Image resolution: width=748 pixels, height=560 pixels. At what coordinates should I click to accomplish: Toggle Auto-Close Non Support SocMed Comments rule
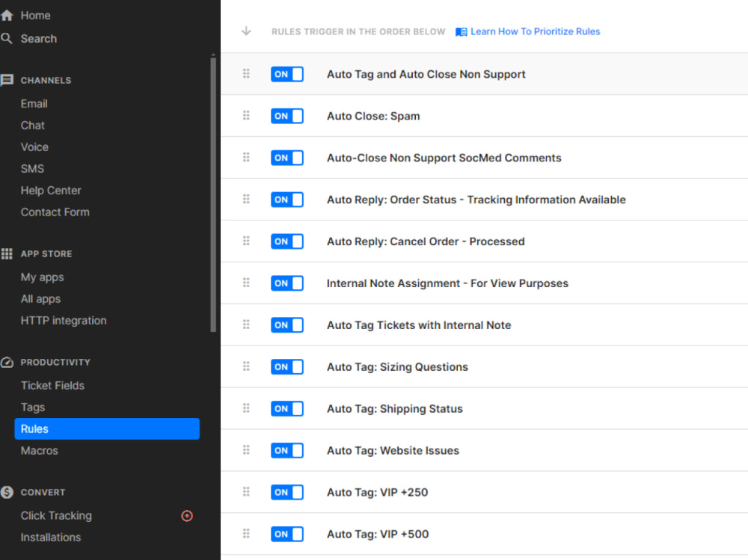tap(287, 158)
